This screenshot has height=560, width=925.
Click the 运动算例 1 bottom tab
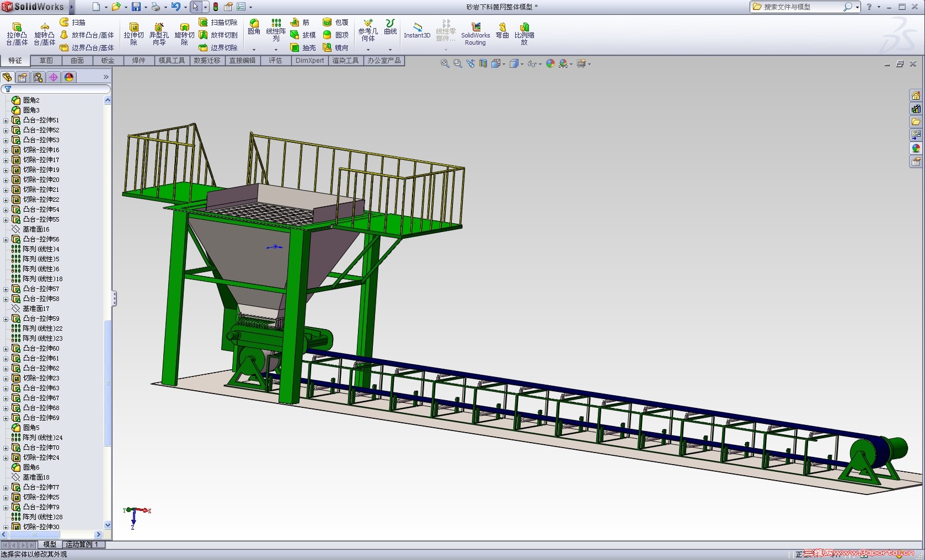(82, 545)
